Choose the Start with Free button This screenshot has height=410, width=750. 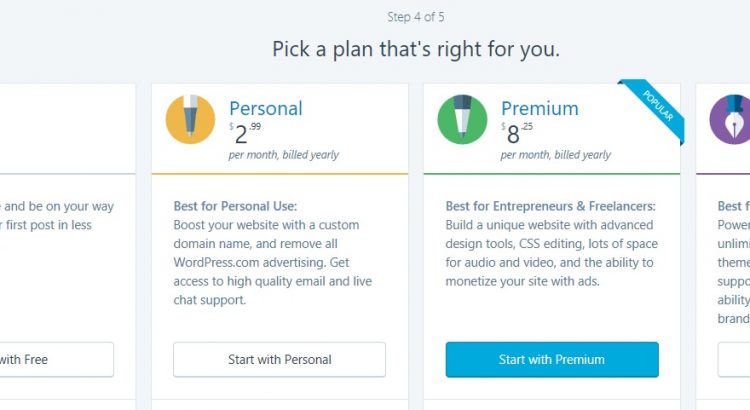(x=57, y=359)
